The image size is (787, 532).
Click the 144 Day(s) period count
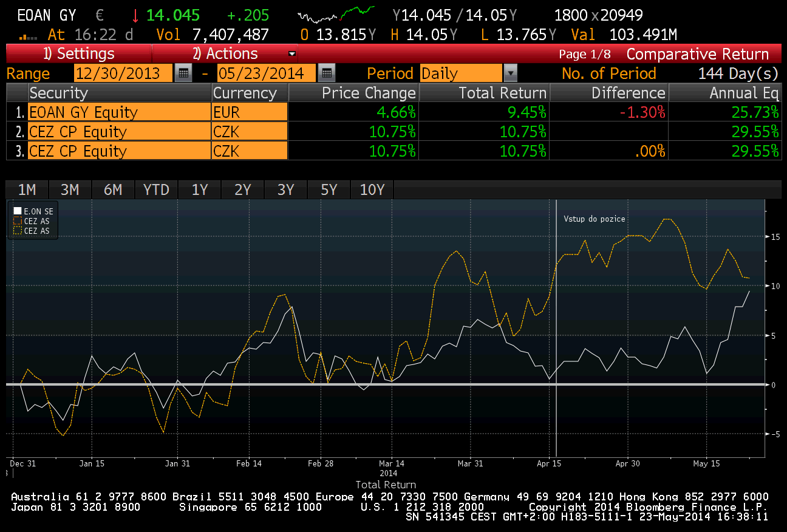pos(738,73)
